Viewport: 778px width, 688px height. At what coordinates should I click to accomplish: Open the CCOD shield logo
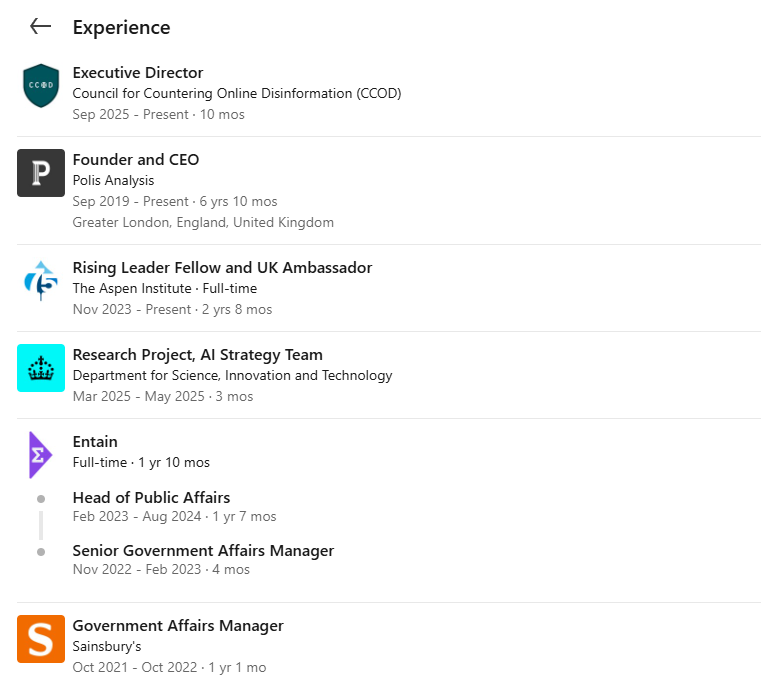pyautogui.click(x=41, y=85)
